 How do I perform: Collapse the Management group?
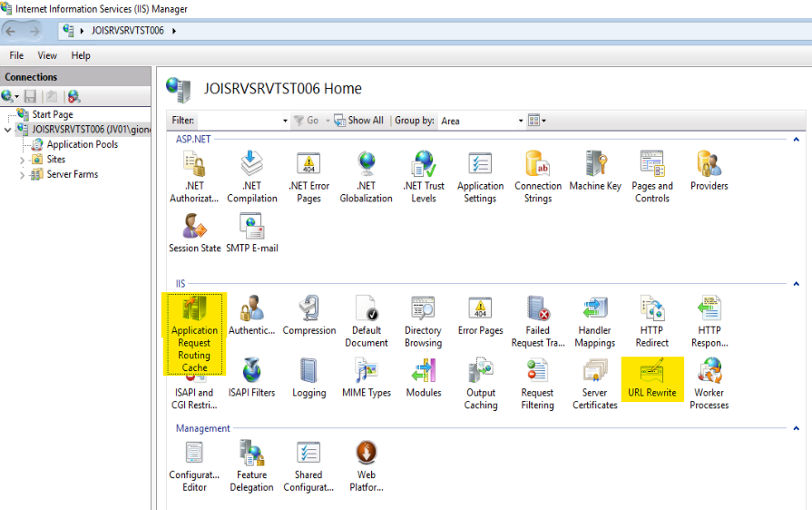(x=796, y=428)
